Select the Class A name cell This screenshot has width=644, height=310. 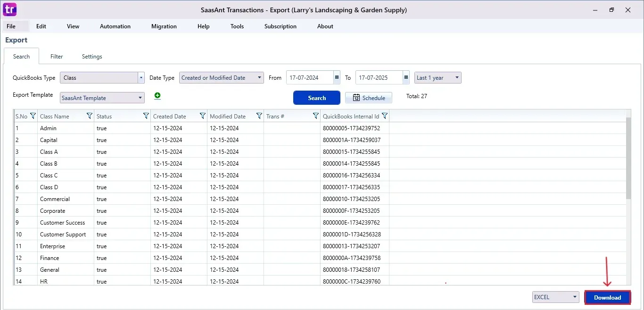tap(66, 152)
